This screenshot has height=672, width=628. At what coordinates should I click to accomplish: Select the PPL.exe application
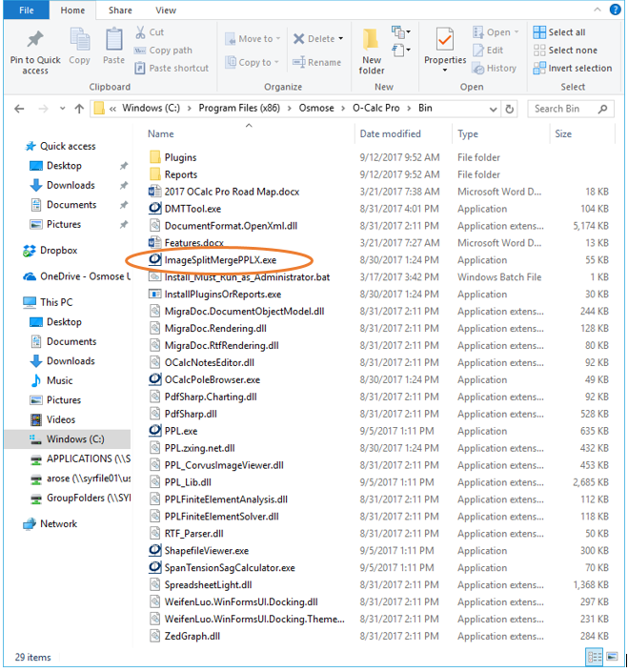click(173, 431)
